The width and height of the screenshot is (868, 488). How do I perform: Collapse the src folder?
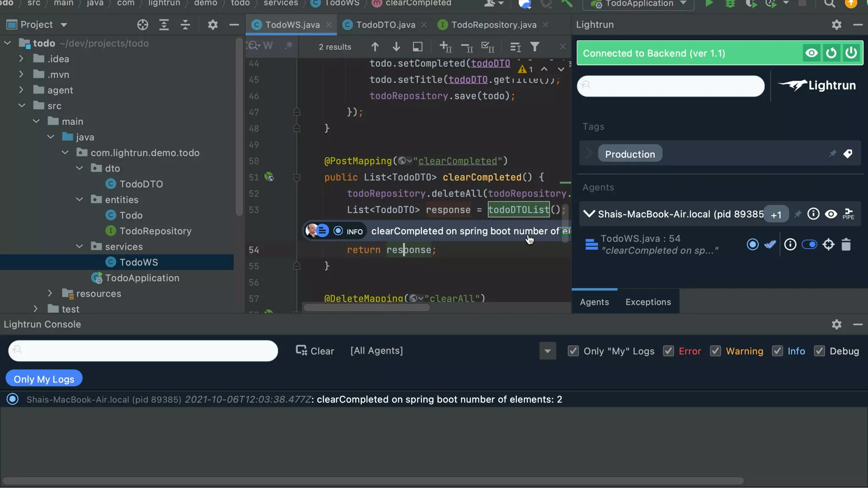click(x=22, y=106)
